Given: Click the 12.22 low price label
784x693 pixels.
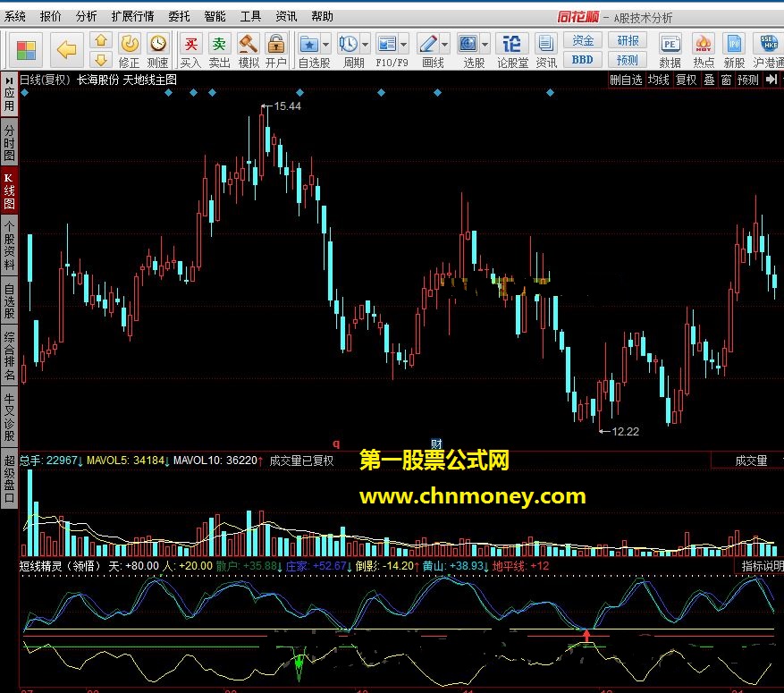Looking at the screenshot, I should coord(625,432).
